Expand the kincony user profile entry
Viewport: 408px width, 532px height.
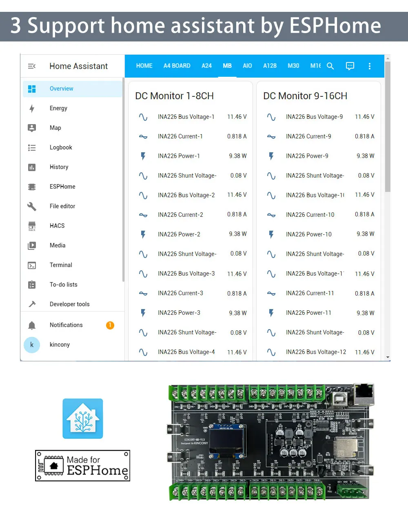60,345
